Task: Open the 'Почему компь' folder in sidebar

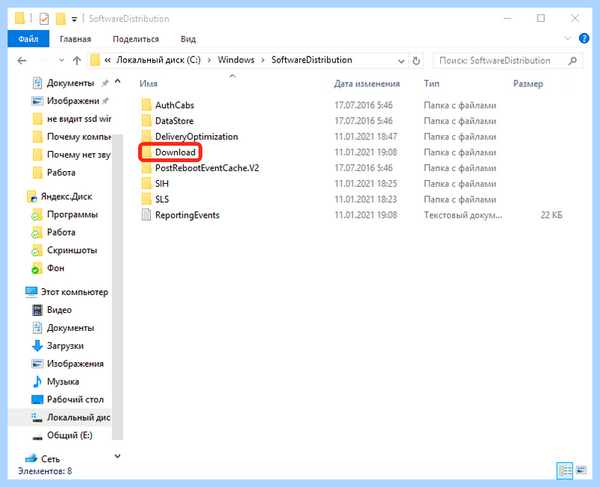Action: pos(79,137)
